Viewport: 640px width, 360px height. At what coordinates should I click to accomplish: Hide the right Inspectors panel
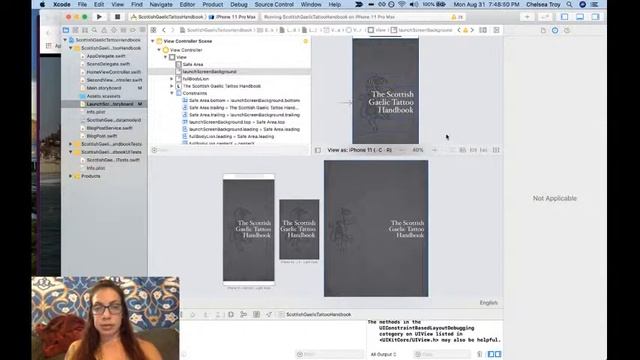coord(596,17)
